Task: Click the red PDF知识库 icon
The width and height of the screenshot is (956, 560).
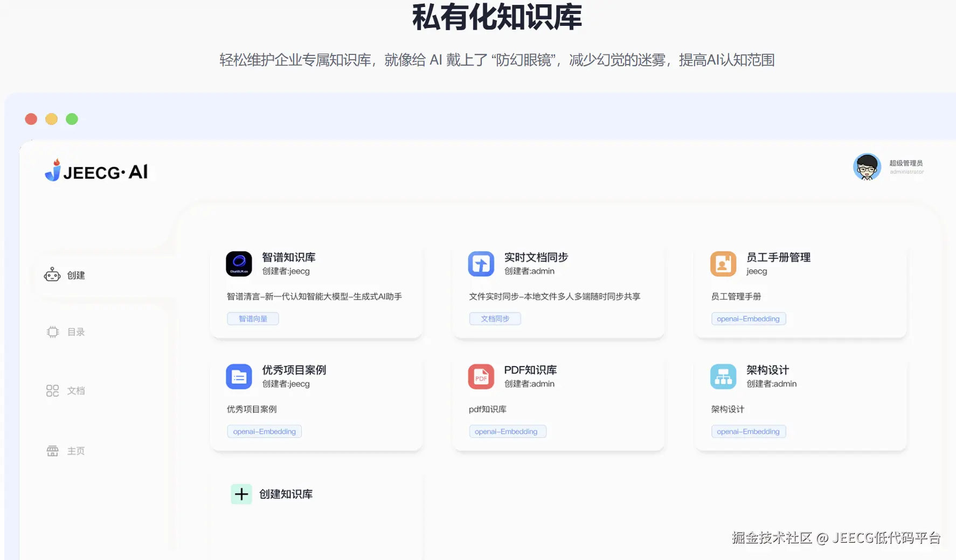Action: (481, 377)
